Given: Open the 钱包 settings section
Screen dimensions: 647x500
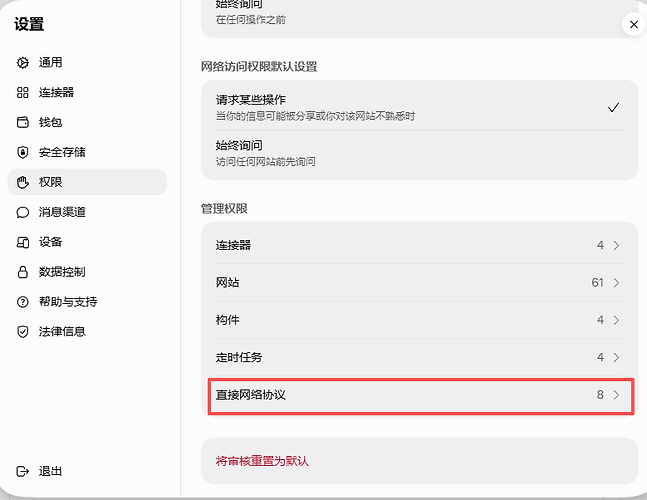Looking at the screenshot, I should pyautogui.click(x=87, y=122).
